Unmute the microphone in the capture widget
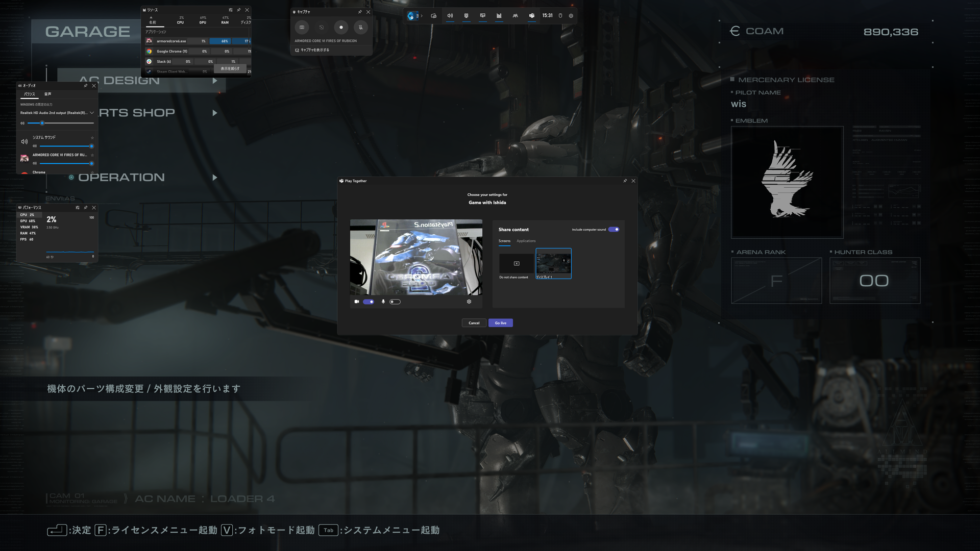Image resolution: width=980 pixels, height=551 pixels. click(361, 28)
